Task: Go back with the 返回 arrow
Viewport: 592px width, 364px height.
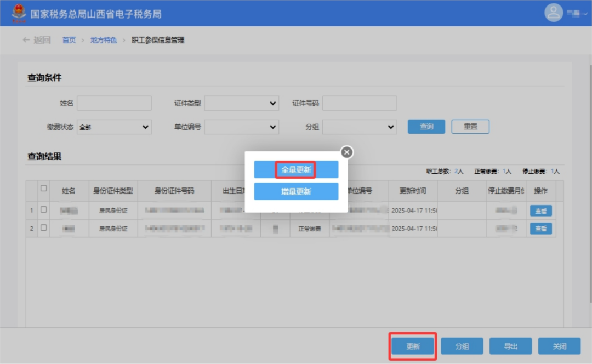Action: (x=37, y=40)
